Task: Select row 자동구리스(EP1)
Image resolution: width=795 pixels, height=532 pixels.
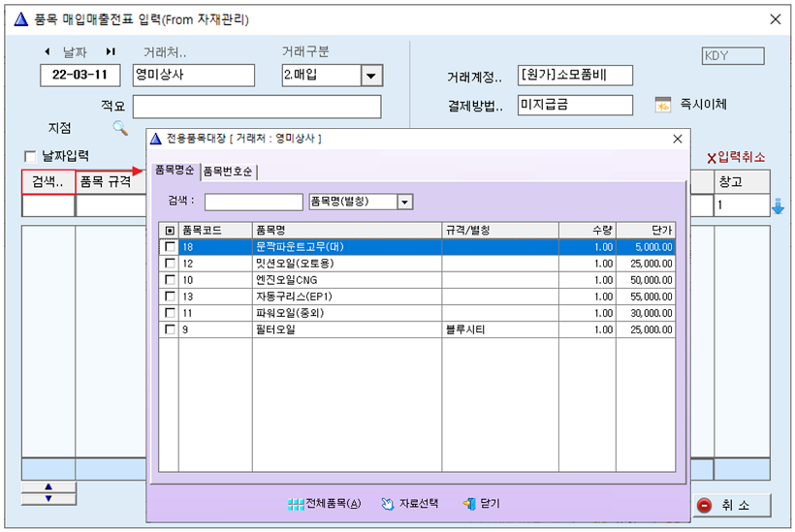Action: pyautogui.click(x=417, y=297)
